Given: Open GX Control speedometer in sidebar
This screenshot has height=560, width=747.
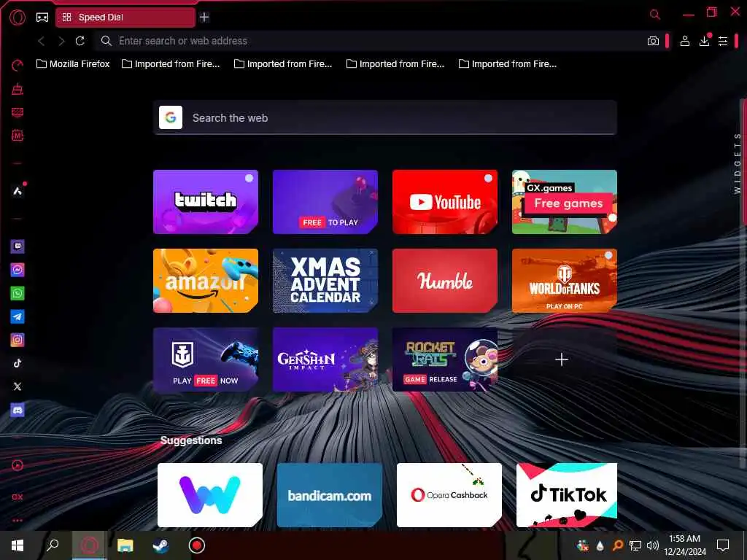Looking at the screenshot, I should 18,66.
